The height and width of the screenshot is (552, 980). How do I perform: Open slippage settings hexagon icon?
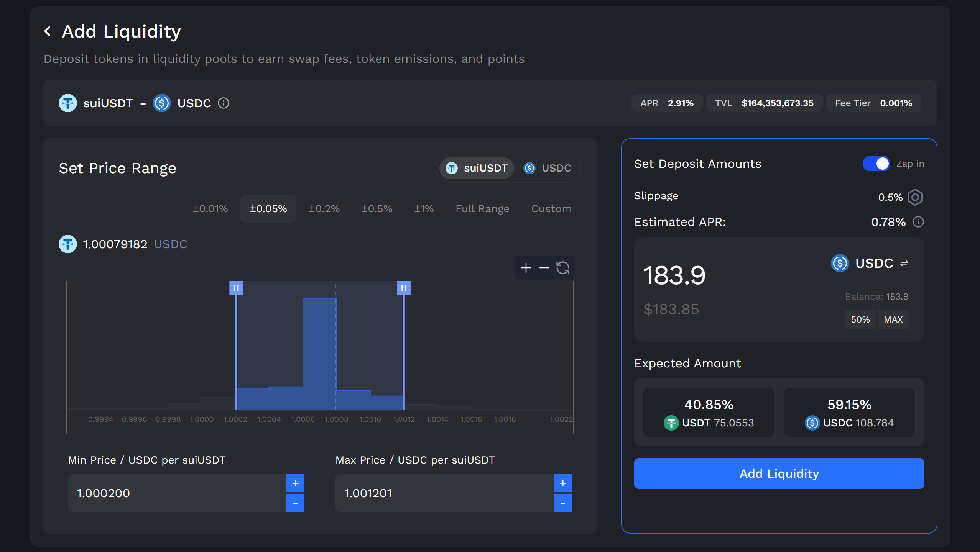(915, 197)
